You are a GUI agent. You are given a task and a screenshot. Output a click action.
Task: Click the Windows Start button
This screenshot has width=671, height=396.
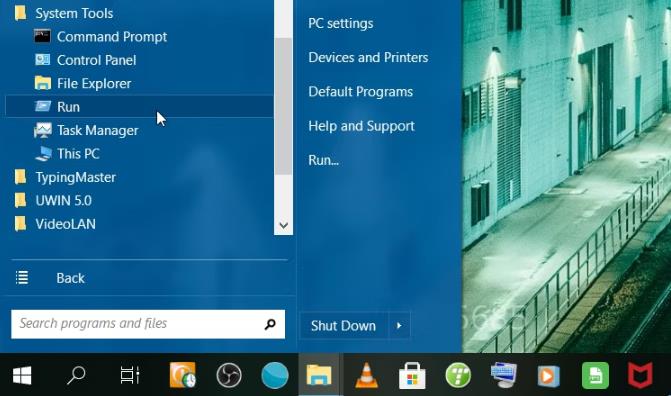coord(22,375)
